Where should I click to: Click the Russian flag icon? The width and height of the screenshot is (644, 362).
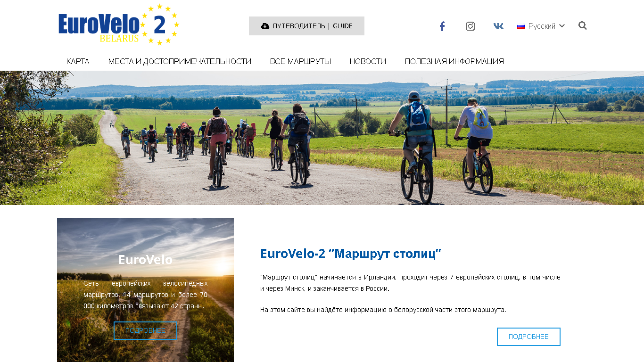(521, 26)
